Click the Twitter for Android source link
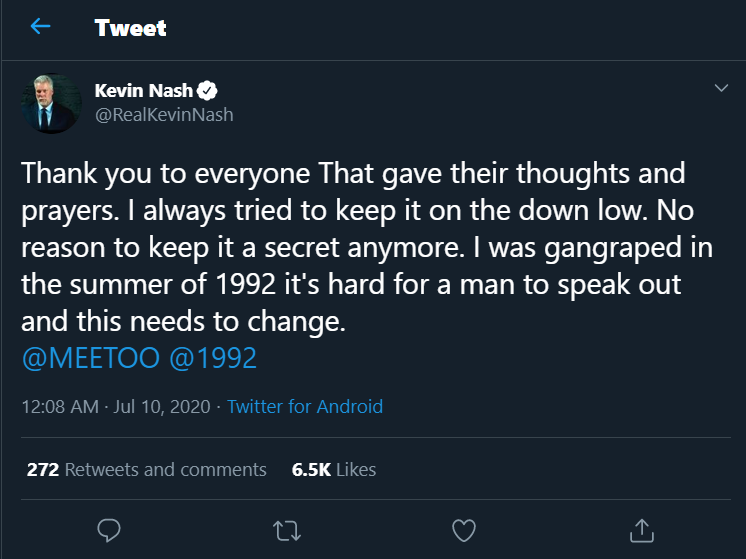The width and height of the screenshot is (746, 559). click(x=304, y=407)
